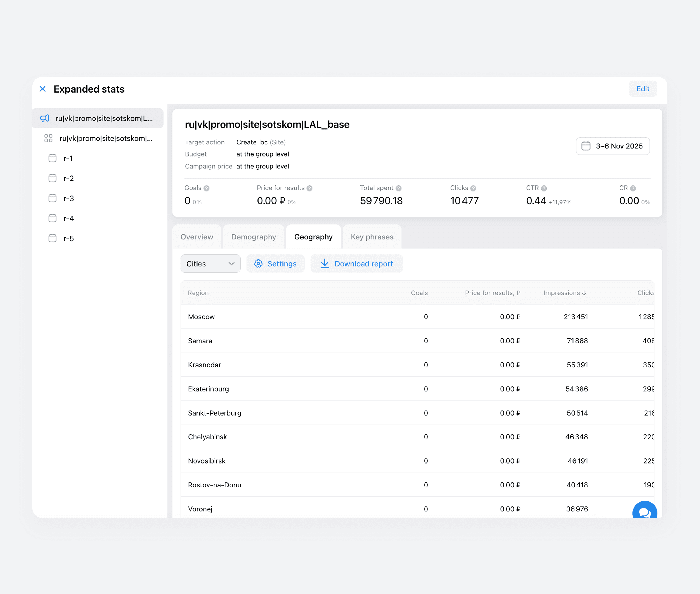Open the Key phrases tab
This screenshot has height=594, width=700.
(x=372, y=237)
